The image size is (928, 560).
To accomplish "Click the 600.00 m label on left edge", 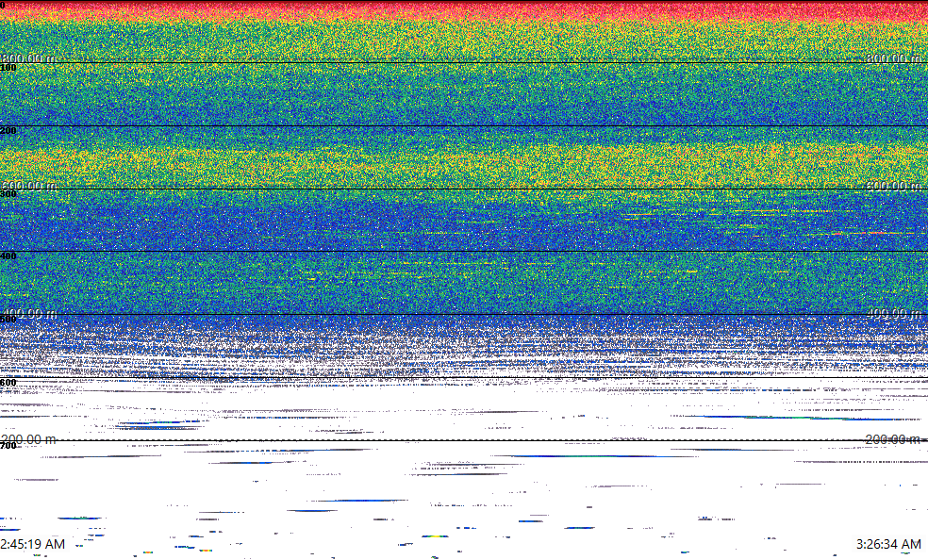I will click(28, 186).
